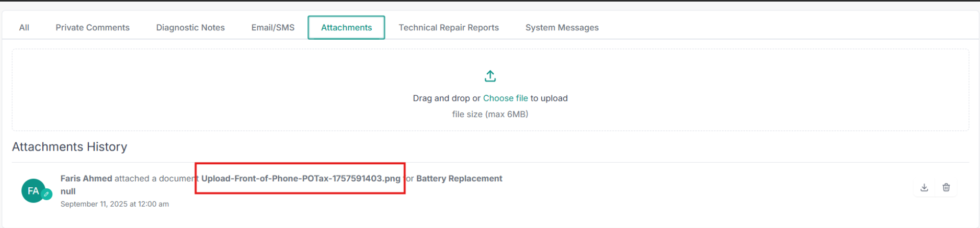Click the Attachments History heading

click(x=70, y=147)
